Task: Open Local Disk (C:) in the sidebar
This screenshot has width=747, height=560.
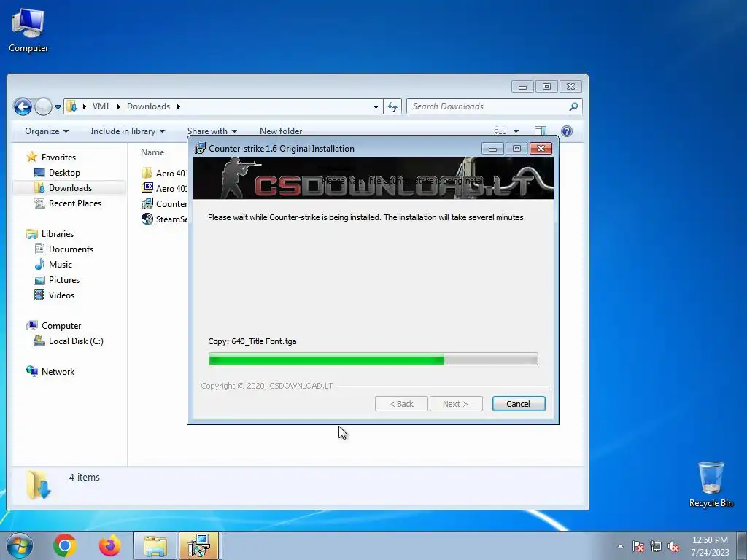Action: (x=68, y=341)
